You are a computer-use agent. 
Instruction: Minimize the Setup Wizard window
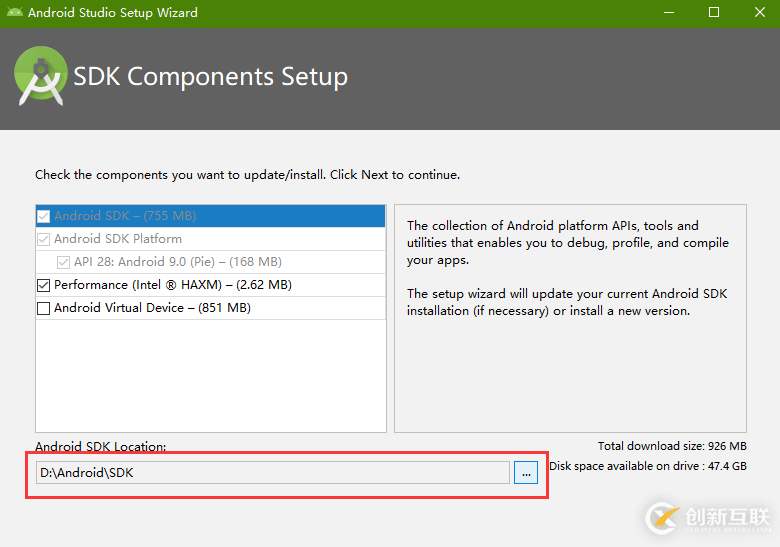(669, 12)
